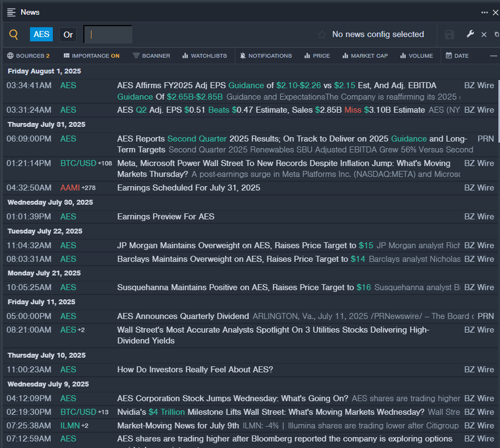The height and width of the screenshot is (448, 500).
Task: Toggle Importance ON filter
Action: tap(92, 56)
